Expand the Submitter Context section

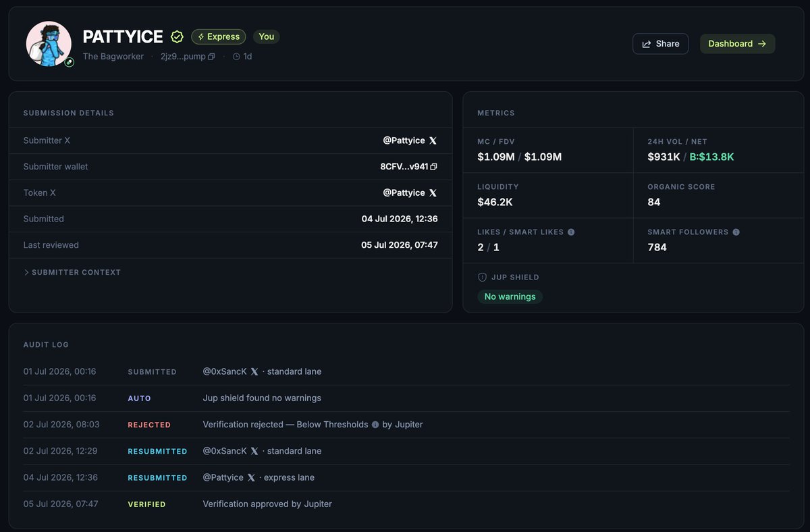coord(72,272)
